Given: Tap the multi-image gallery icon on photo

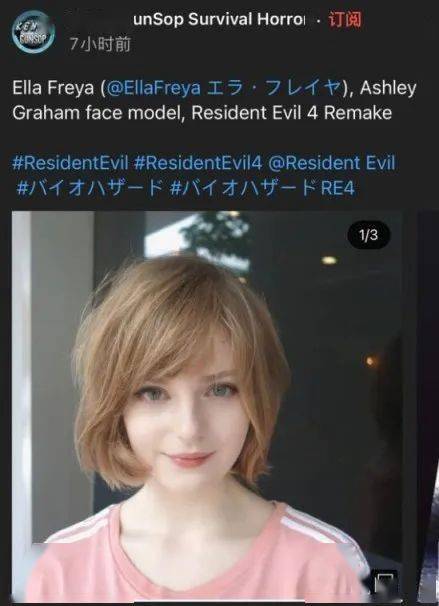Looking at the screenshot, I should pyautogui.click(x=386, y=582).
